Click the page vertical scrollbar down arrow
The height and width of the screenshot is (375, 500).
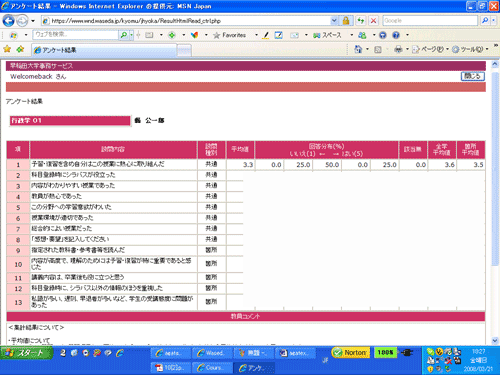495,341
